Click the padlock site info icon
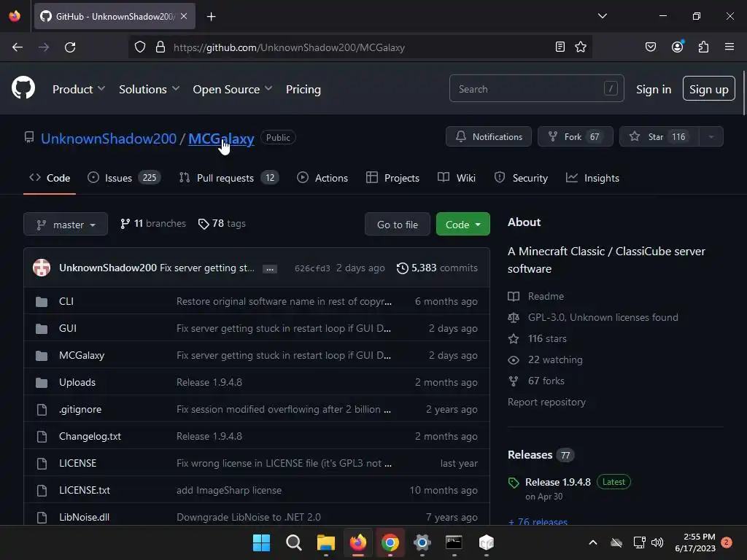 pos(160,47)
